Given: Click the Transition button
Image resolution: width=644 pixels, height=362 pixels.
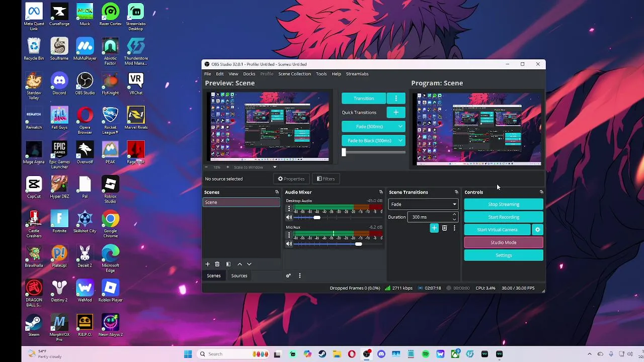Looking at the screenshot, I should (364, 99).
